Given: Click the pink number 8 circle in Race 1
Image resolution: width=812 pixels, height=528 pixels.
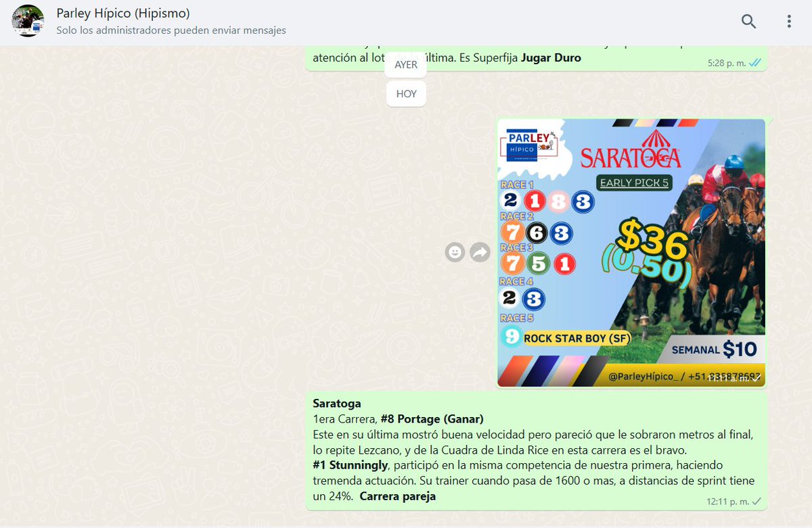Looking at the screenshot, I should click(x=558, y=201).
